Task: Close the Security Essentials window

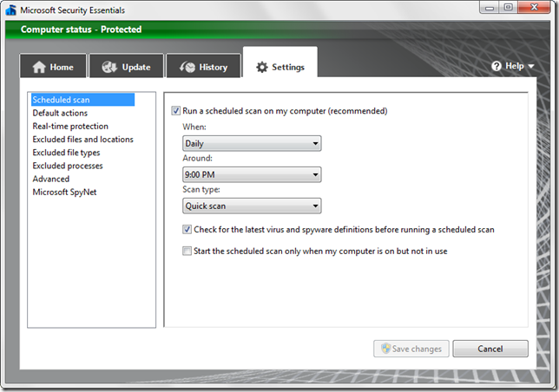Action: coord(534,8)
